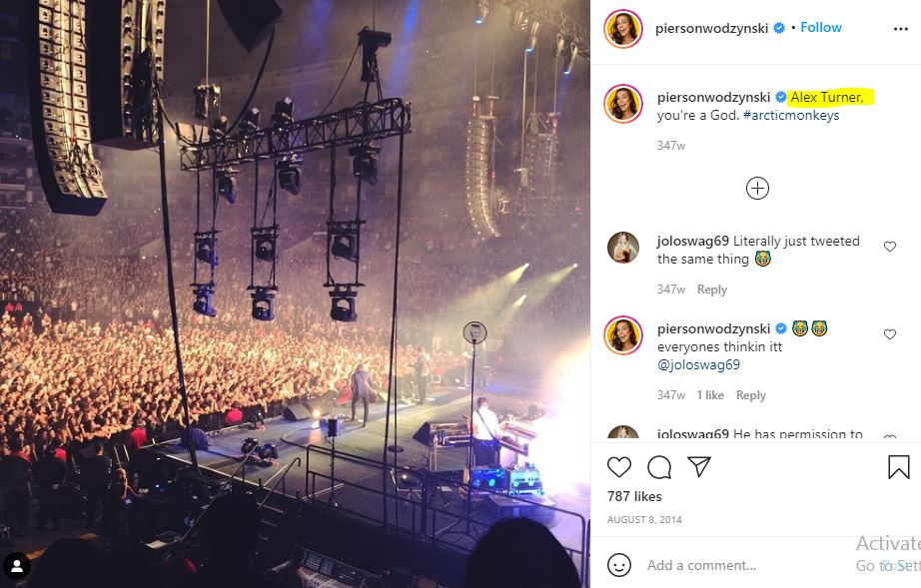Open piersonwodzynski header profile picture

[x=622, y=28]
